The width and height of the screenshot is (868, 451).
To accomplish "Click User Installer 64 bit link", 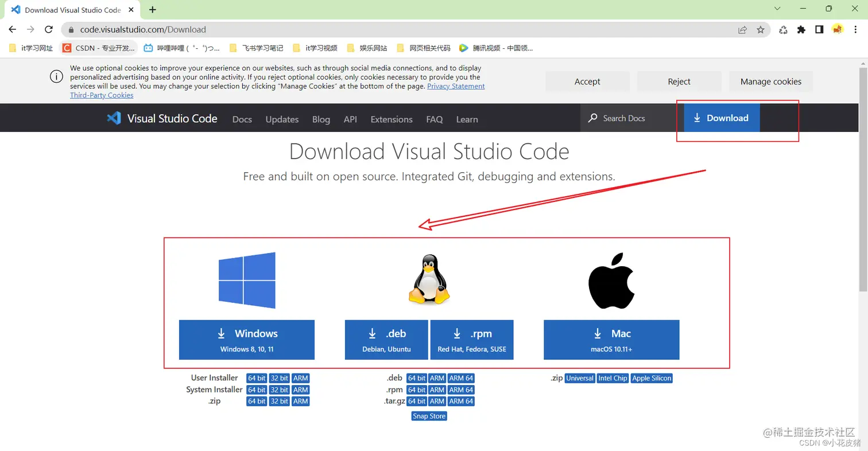I will click(257, 378).
